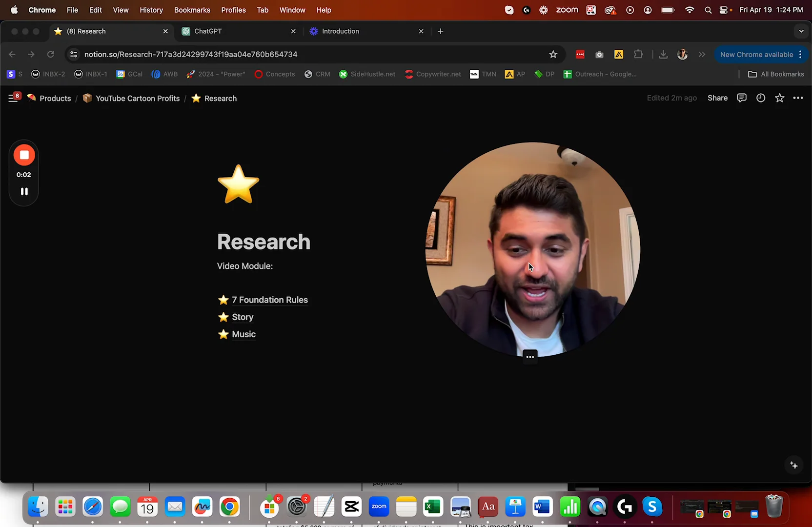Image resolution: width=812 pixels, height=527 pixels.
Task: Close the ChatGPT tab
Action: [293, 31]
